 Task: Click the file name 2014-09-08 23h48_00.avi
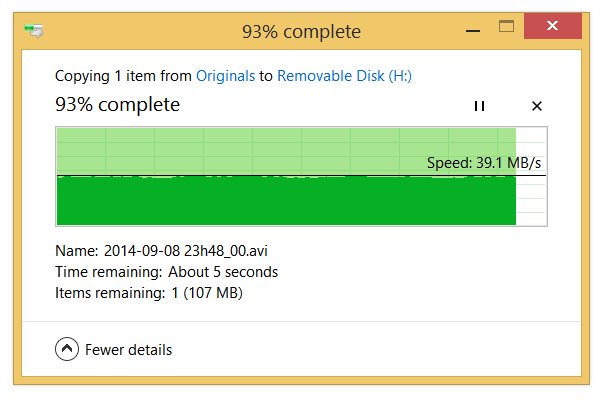click(x=185, y=251)
